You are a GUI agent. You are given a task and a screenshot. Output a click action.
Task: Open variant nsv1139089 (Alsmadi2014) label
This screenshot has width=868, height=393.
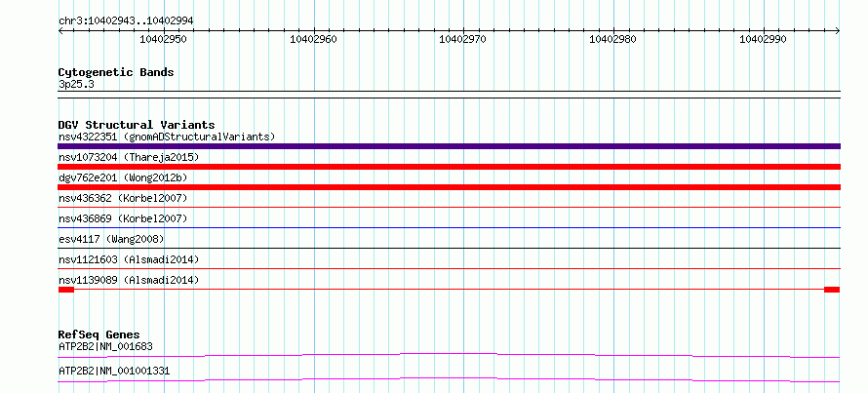129,280
